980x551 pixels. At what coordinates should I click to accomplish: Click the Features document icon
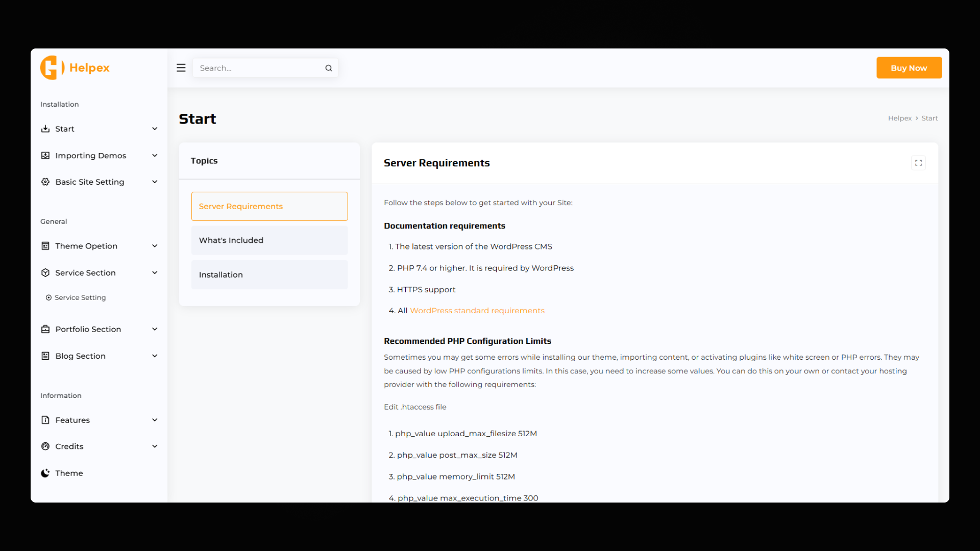pyautogui.click(x=45, y=420)
